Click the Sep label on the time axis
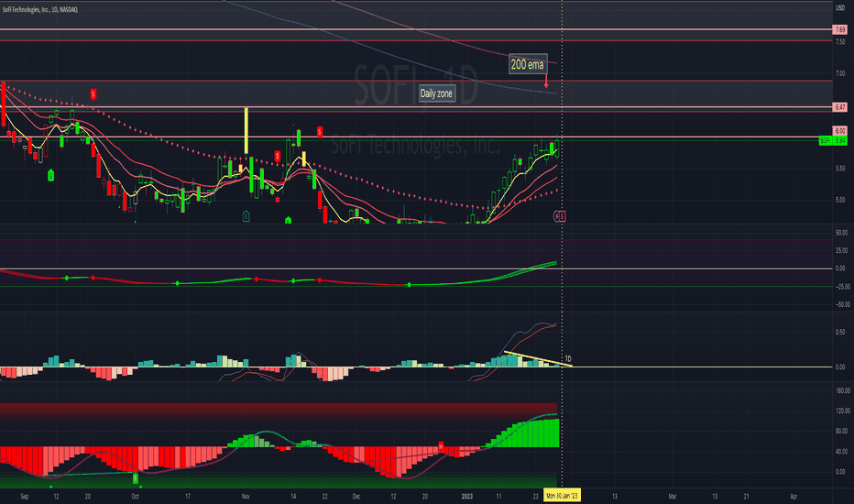The image size is (854, 504). pyautogui.click(x=24, y=497)
